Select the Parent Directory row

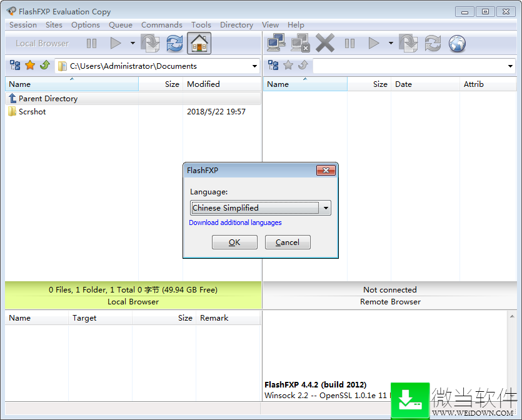tap(133, 99)
